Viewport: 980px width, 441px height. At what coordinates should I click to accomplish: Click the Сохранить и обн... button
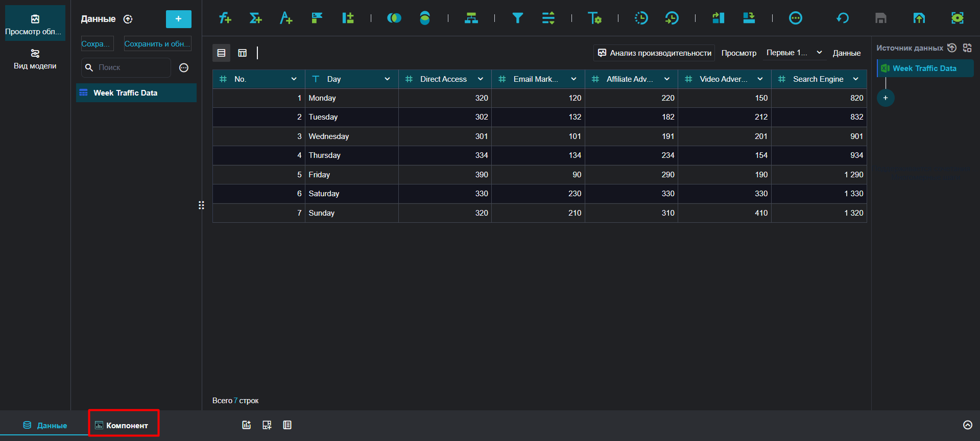(x=157, y=44)
